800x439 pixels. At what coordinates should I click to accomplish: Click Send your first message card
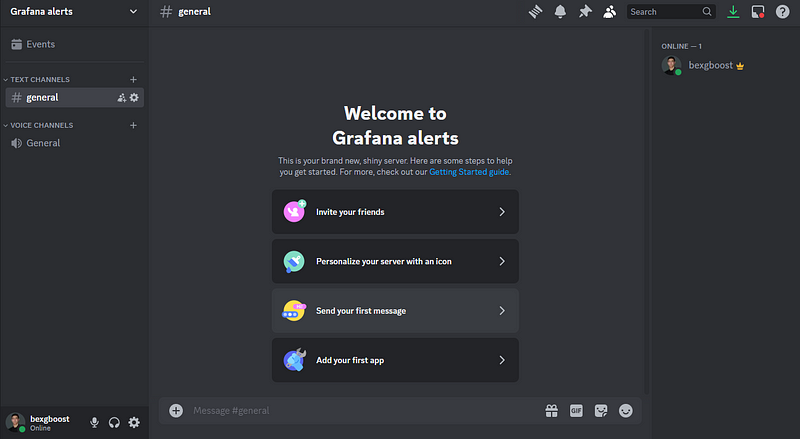pos(395,311)
